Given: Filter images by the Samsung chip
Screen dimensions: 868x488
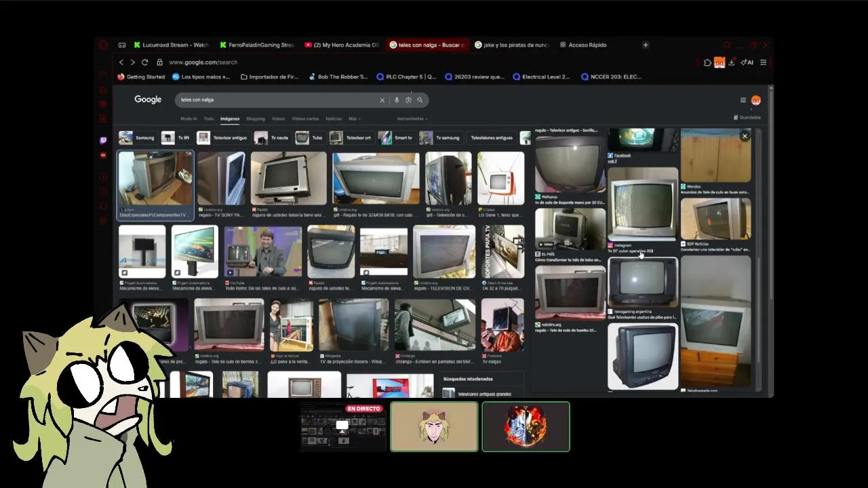Looking at the screenshot, I should [x=138, y=138].
